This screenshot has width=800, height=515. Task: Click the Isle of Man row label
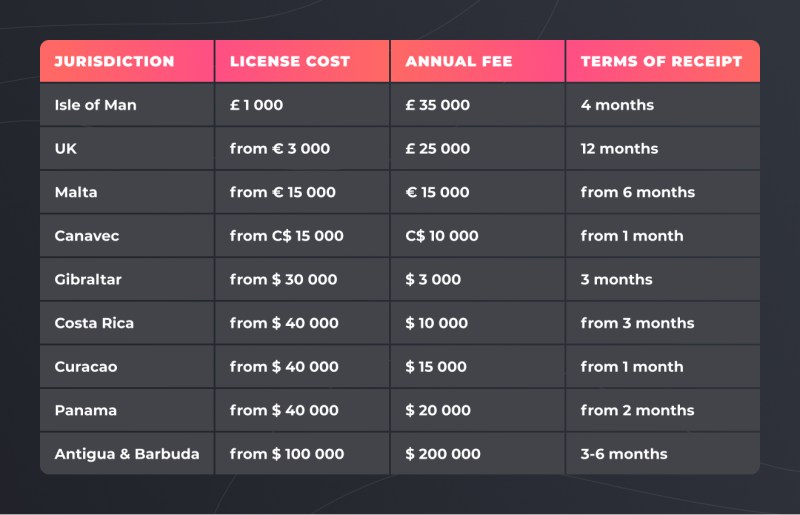(96, 105)
